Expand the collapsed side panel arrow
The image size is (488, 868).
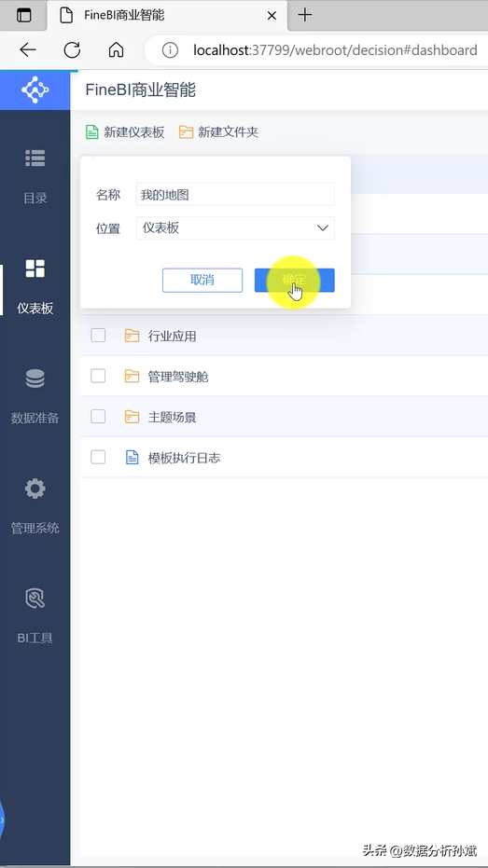[2, 820]
